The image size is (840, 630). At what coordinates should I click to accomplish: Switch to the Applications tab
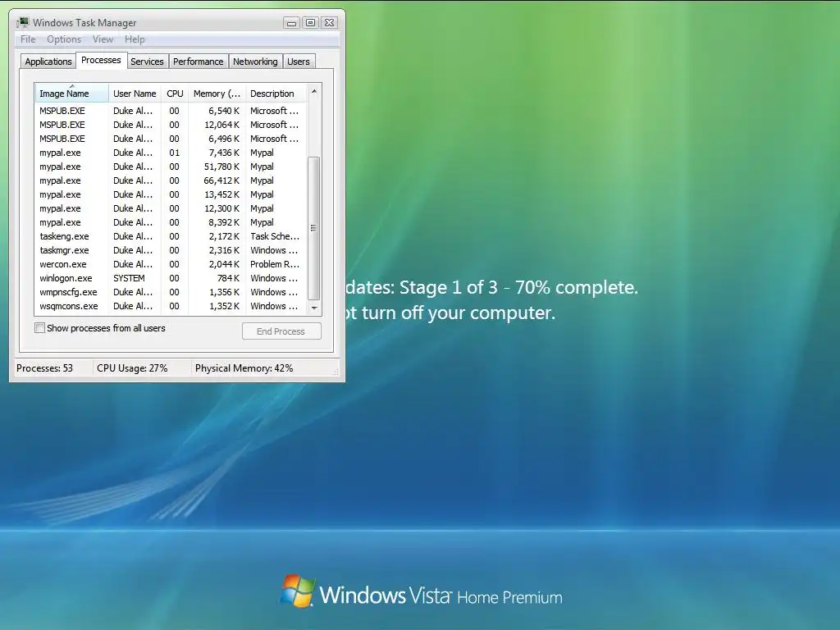tap(48, 62)
